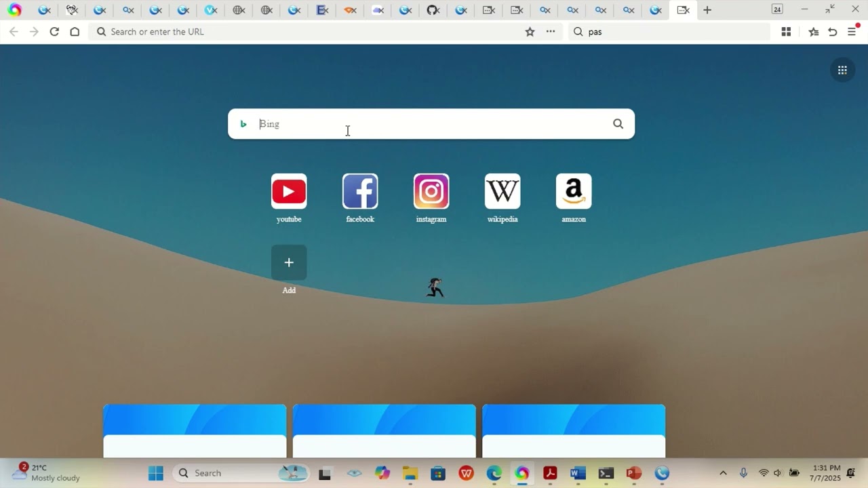Switch to the GitHub tab
The image size is (868, 488).
click(433, 10)
